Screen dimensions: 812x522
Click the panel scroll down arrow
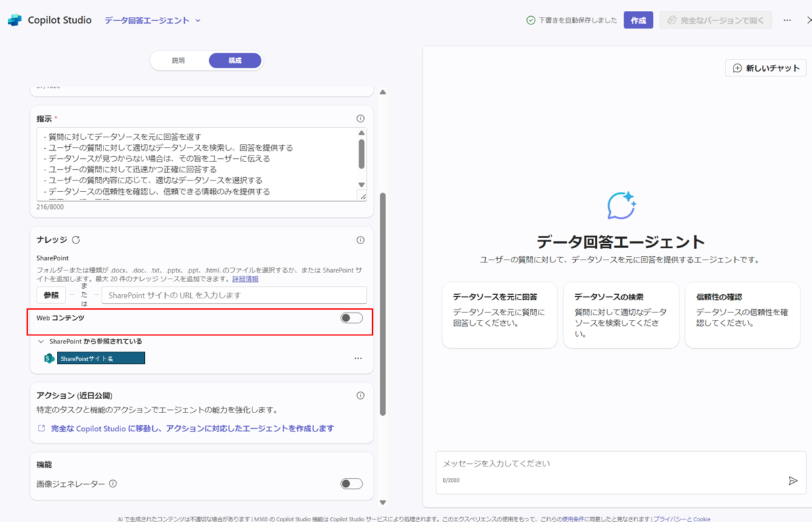382,502
